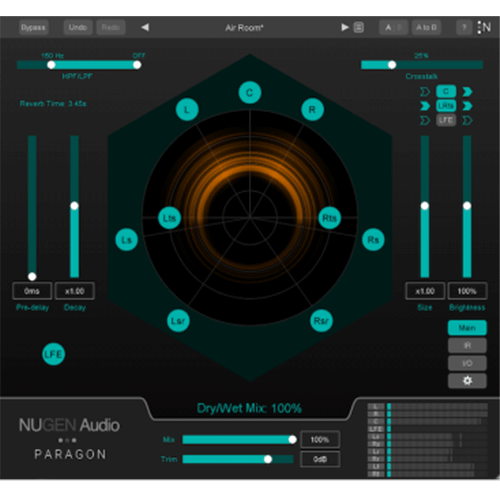Load the previous preset with the left arrow
Viewport: 500px width, 500px height.
[x=145, y=27]
